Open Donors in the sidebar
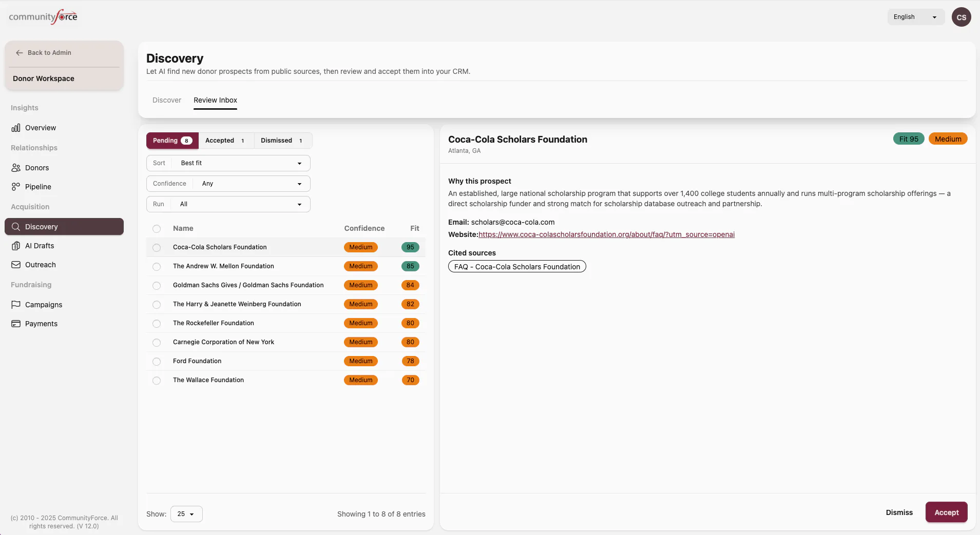 64,168
